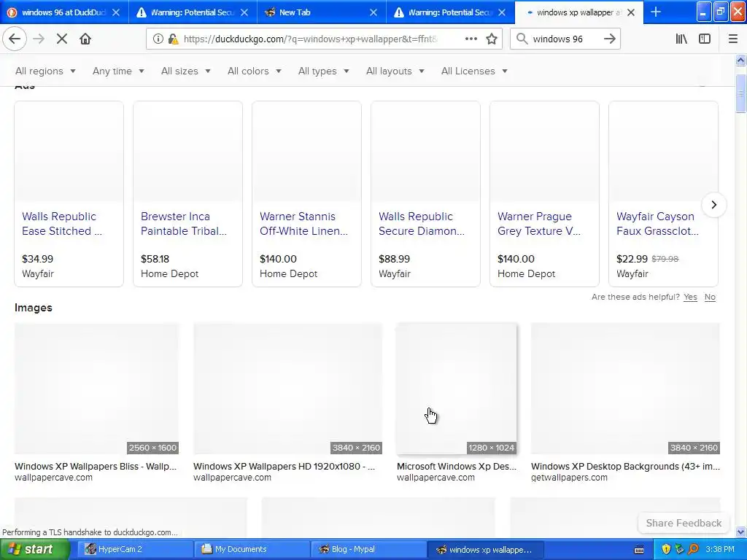
Task: Click the shield icon in the system tray
Action: (x=666, y=549)
